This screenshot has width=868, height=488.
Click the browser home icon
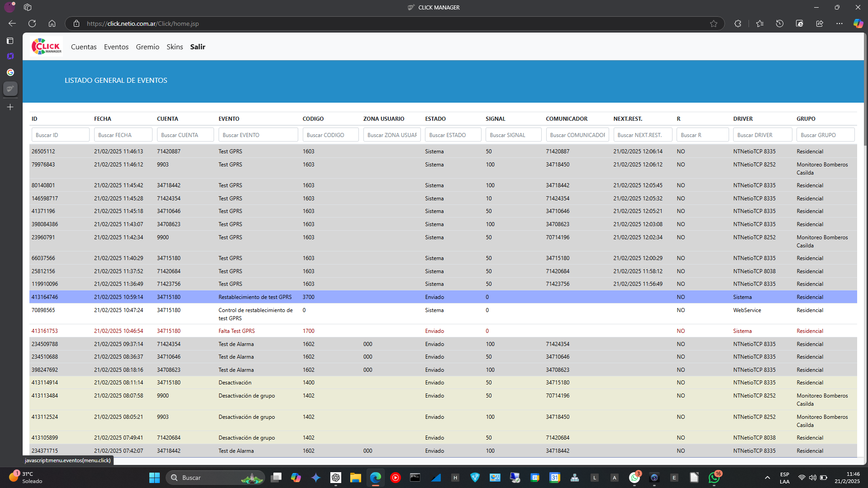point(52,24)
